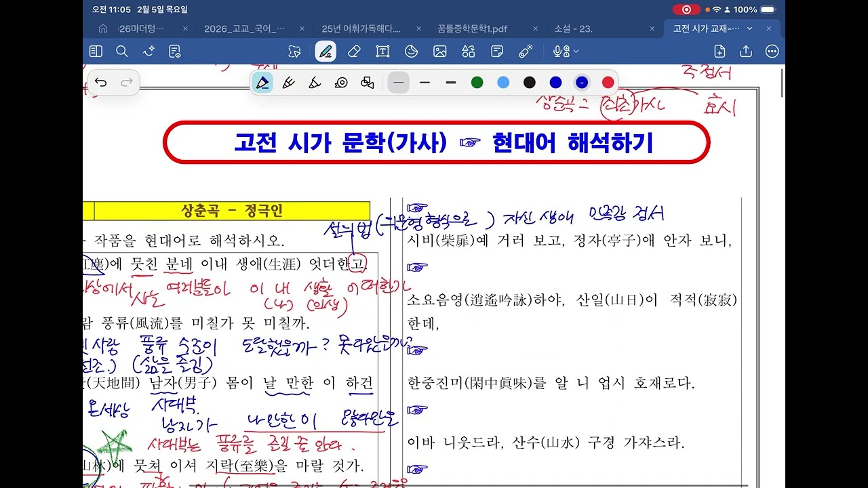Switch to the 26마더텅 tab
This screenshot has width=868, height=488.
tap(141, 29)
